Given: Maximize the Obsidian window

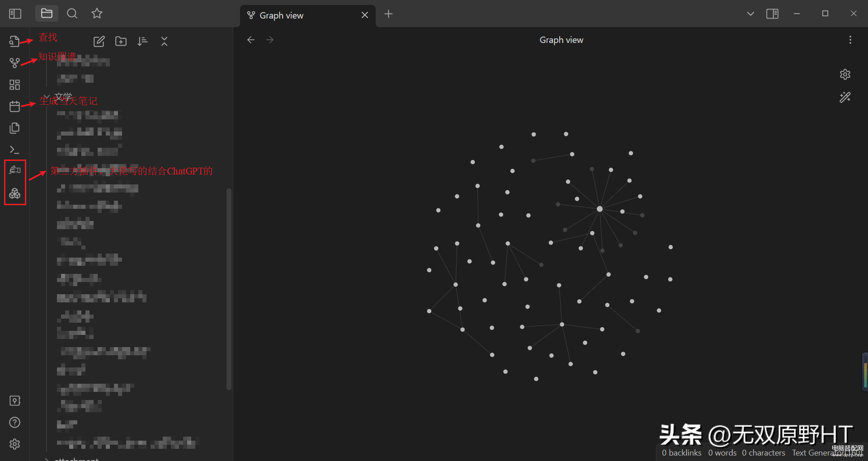Looking at the screenshot, I should click(825, 14).
